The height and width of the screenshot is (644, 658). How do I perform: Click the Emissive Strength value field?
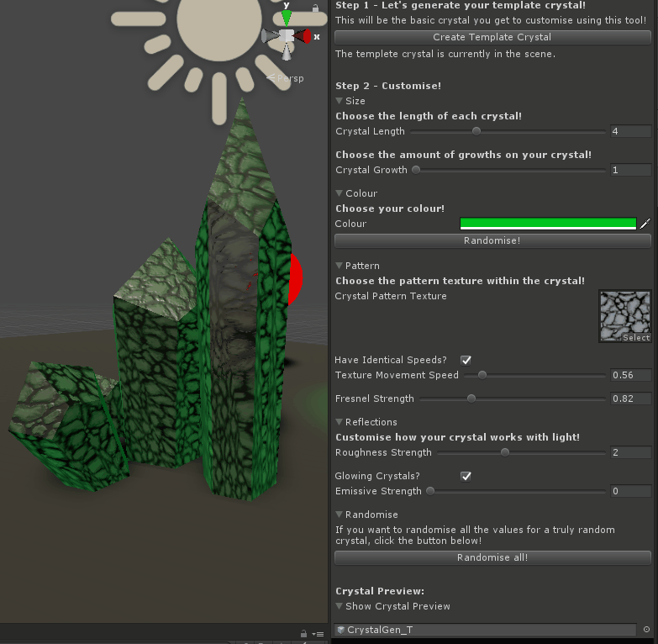[x=630, y=491]
